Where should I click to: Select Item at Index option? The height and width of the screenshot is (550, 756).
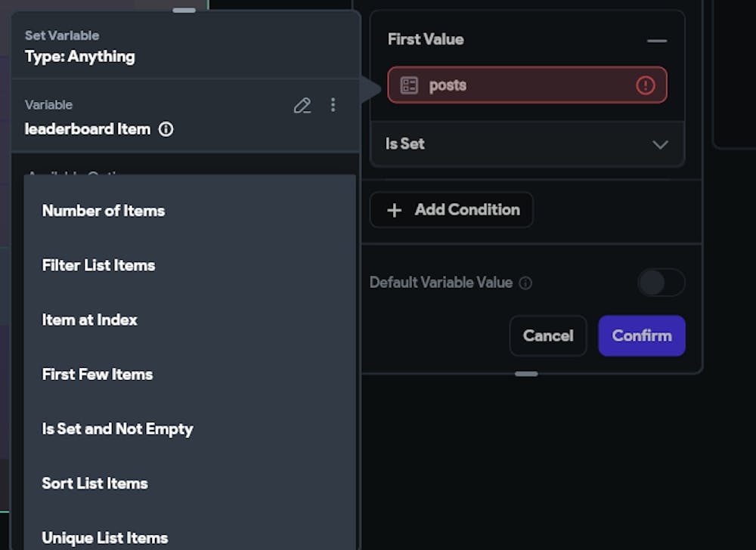click(x=90, y=320)
